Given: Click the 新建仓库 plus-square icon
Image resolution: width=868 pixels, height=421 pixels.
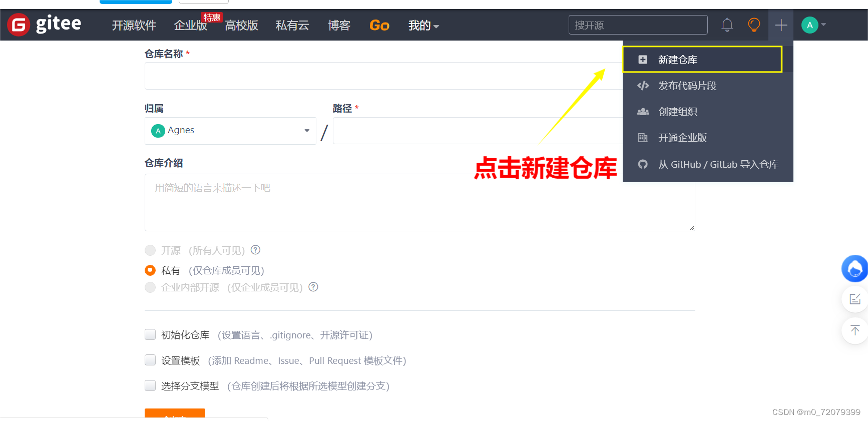Looking at the screenshot, I should click(x=643, y=60).
